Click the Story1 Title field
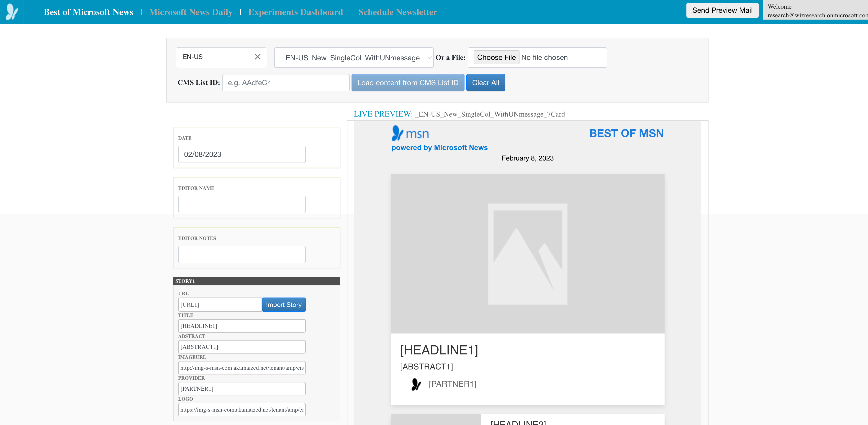This screenshot has width=868, height=425. click(241, 326)
